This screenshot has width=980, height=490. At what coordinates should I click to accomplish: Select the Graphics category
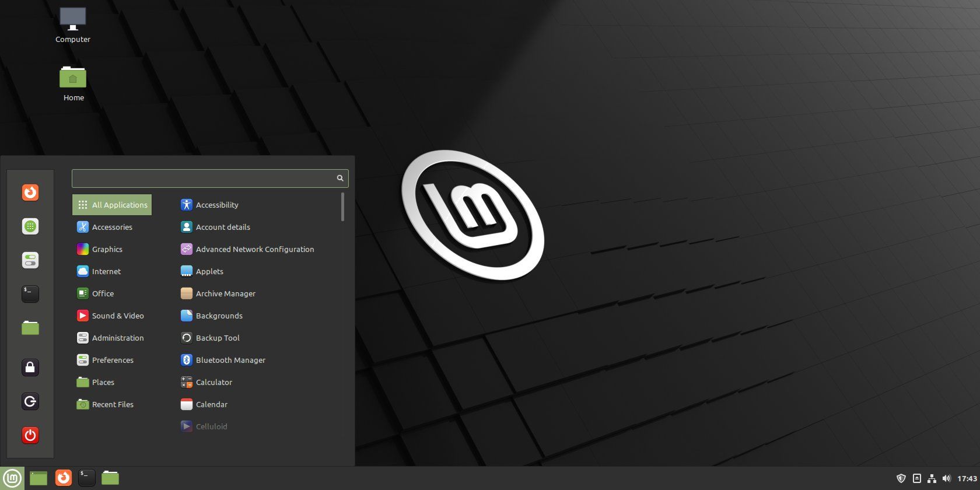(112, 249)
